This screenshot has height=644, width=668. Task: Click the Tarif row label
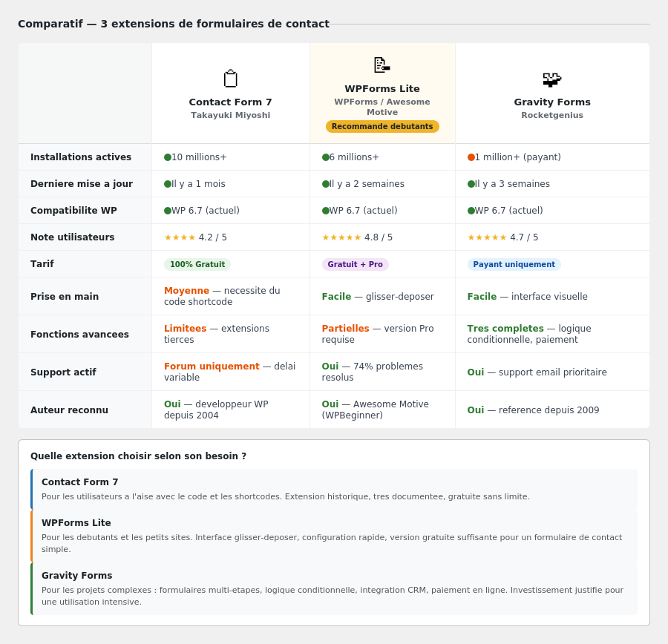pyautogui.click(x=42, y=264)
